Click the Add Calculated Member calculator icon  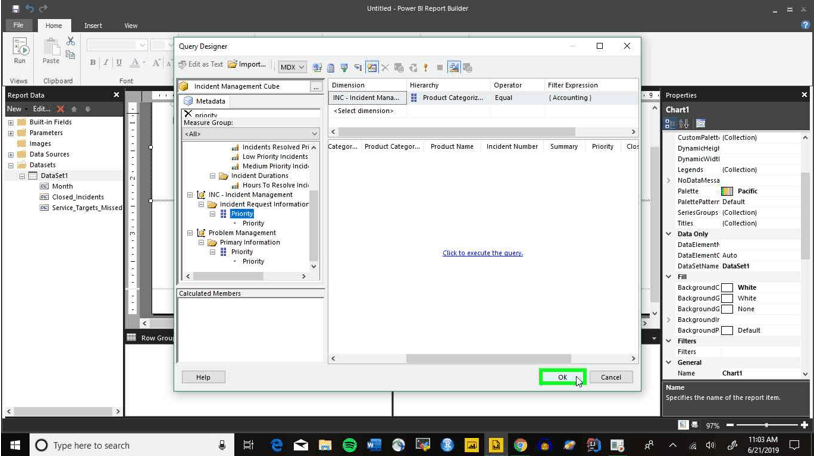point(330,67)
